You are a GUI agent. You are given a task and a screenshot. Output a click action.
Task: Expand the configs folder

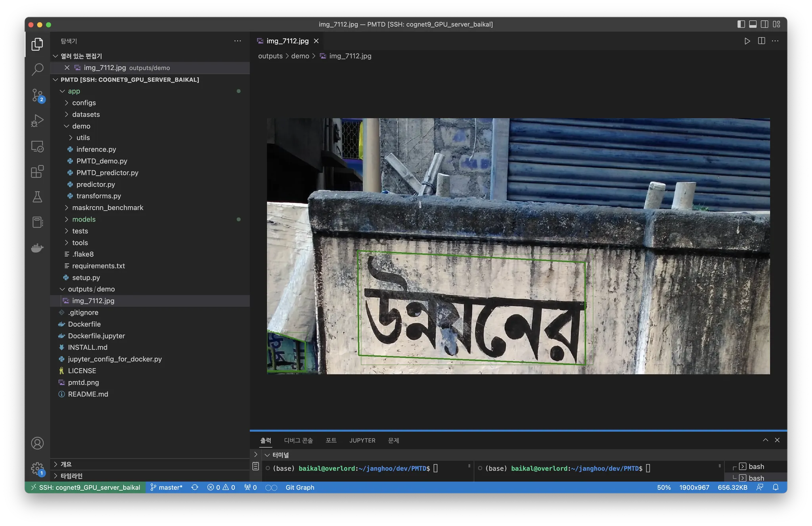pos(84,103)
